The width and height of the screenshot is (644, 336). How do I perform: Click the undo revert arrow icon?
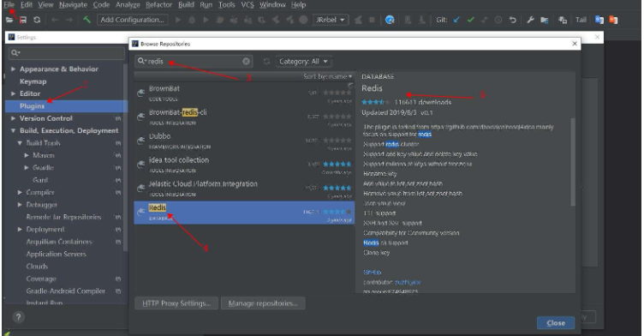[x=513, y=20]
